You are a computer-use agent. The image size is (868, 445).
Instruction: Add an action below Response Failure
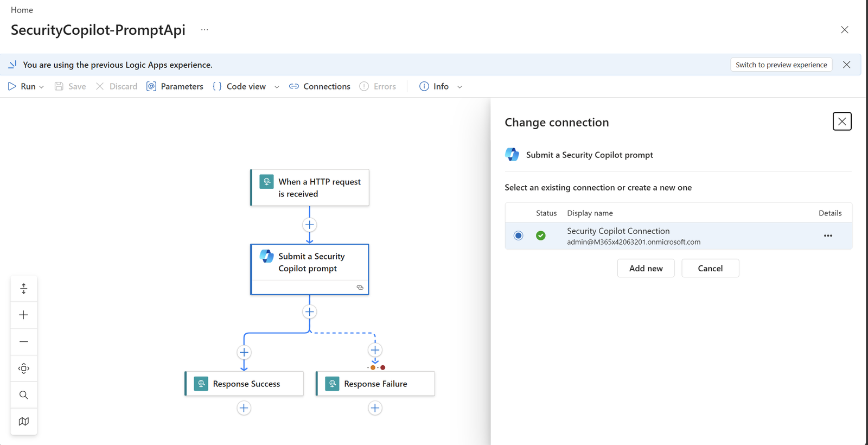point(375,408)
